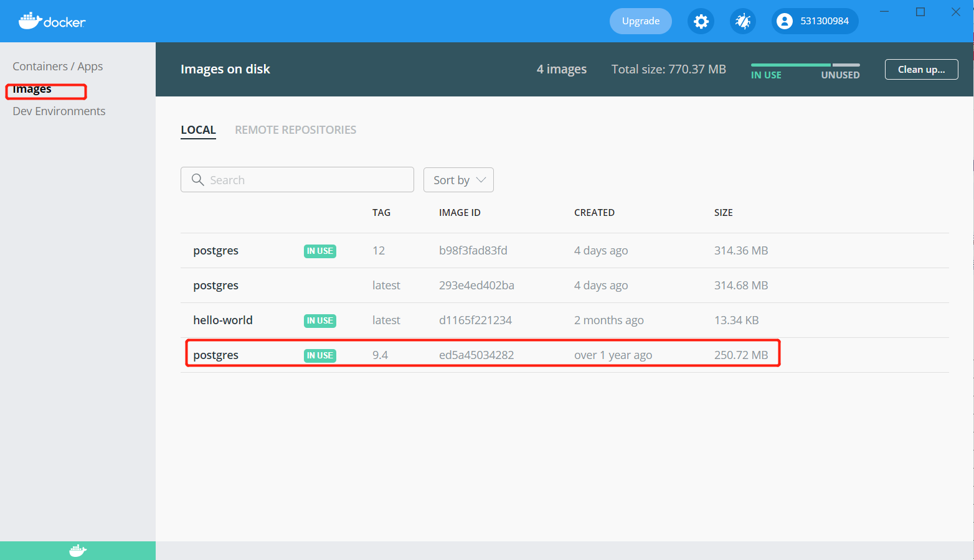Open the Settings gear icon
The width and height of the screenshot is (974, 560).
click(x=701, y=21)
